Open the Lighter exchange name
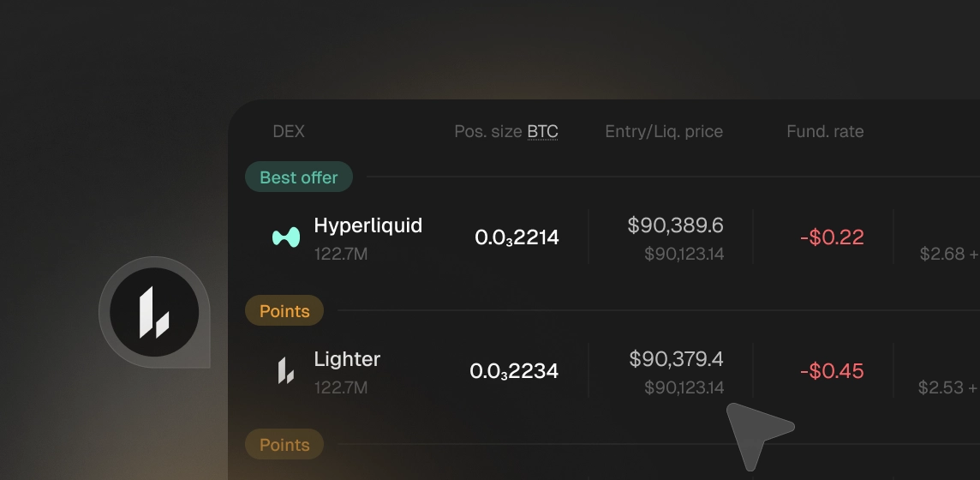Image resolution: width=980 pixels, height=480 pixels. coord(347,359)
